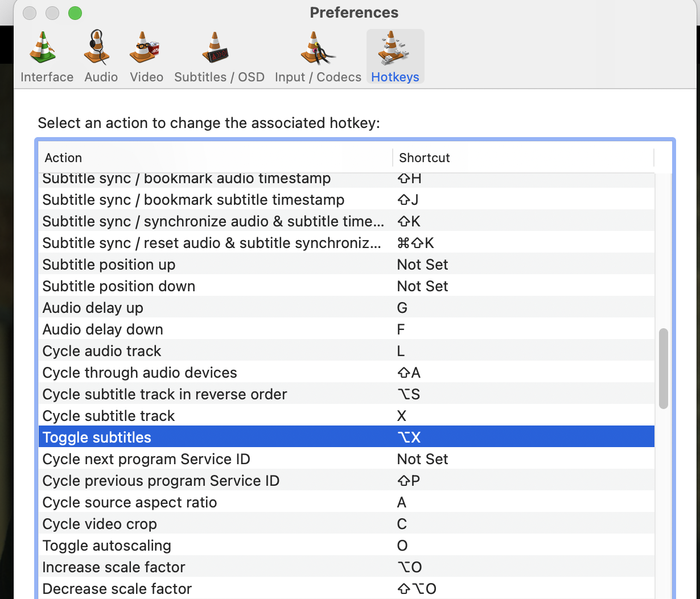This screenshot has height=599, width=700.
Task: Select Increase scale factor action
Action: coord(114,567)
